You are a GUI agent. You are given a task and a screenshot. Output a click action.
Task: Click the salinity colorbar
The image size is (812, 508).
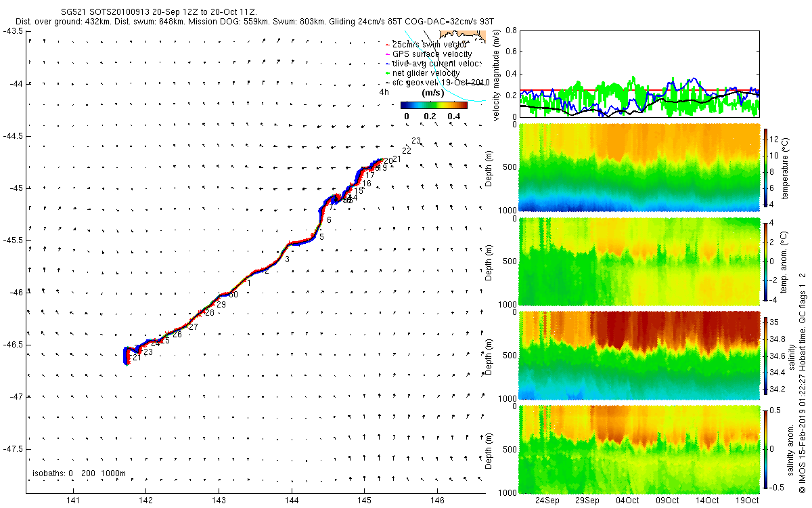767,355
